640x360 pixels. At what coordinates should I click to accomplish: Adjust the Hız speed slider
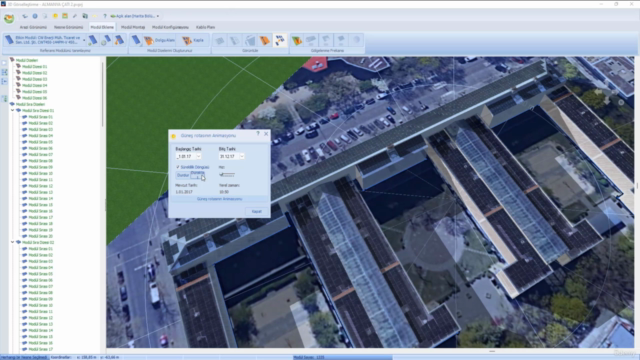[x=227, y=175]
